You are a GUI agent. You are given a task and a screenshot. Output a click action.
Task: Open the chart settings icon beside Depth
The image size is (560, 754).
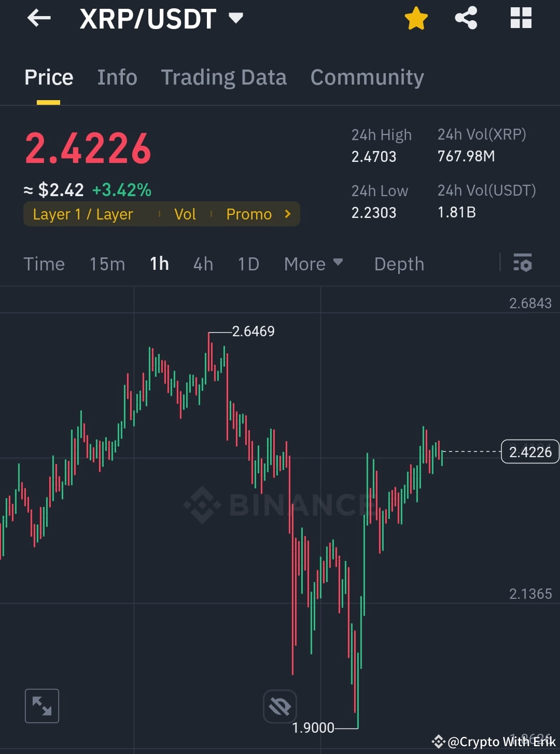coord(523,264)
